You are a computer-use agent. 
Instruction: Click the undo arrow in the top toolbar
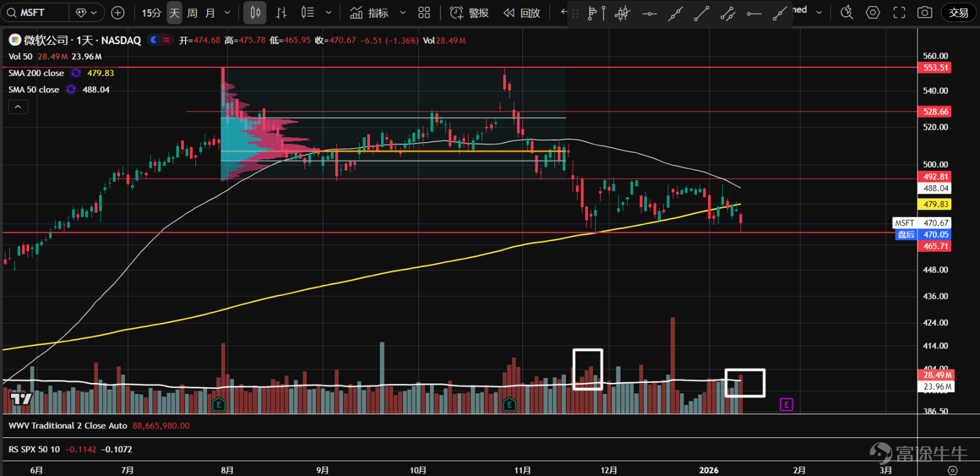[563, 12]
